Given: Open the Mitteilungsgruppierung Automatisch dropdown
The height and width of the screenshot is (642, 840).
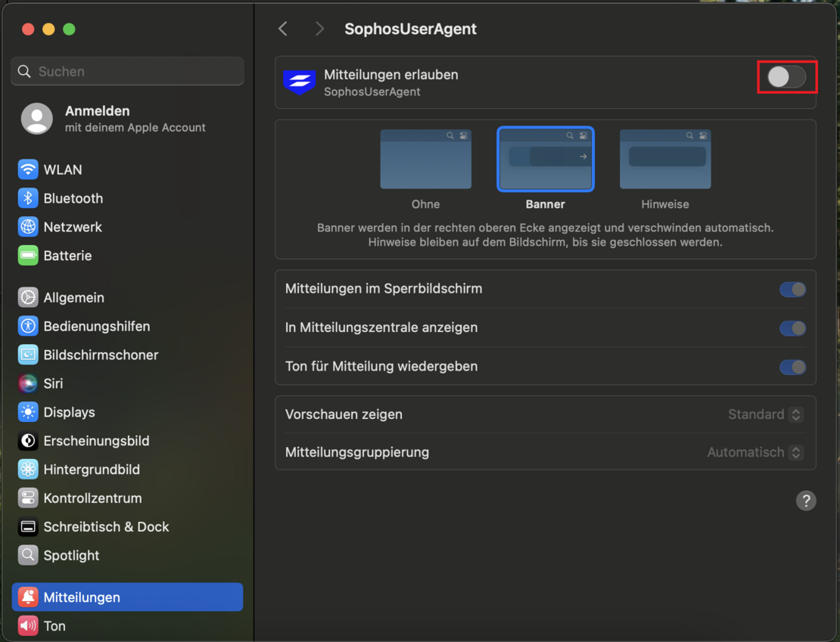Looking at the screenshot, I should click(x=755, y=452).
